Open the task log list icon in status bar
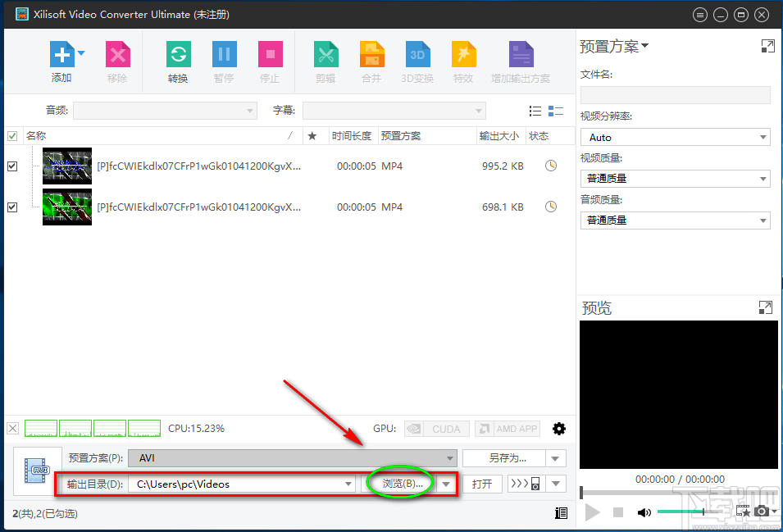 (561, 513)
